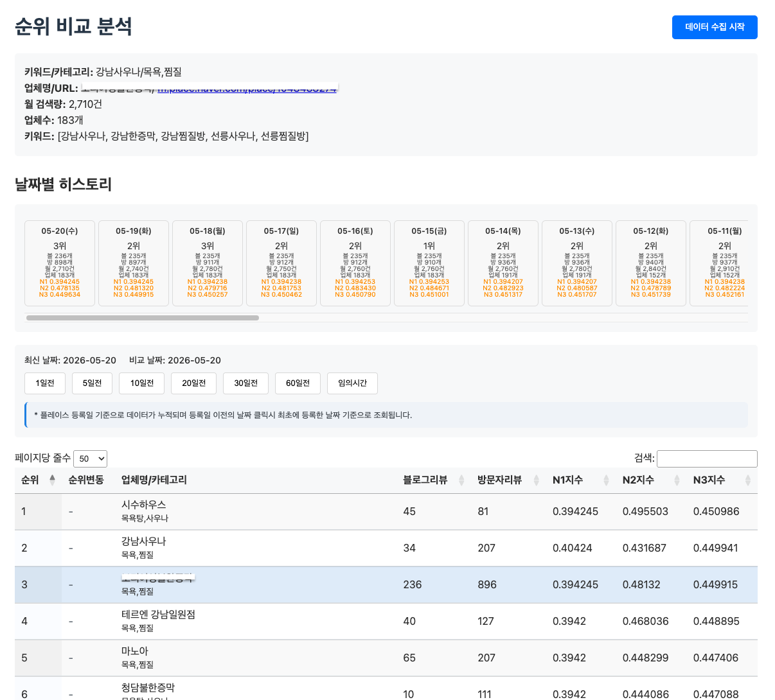
Task: Select the 05-12(화) history card
Action: coord(651,263)
